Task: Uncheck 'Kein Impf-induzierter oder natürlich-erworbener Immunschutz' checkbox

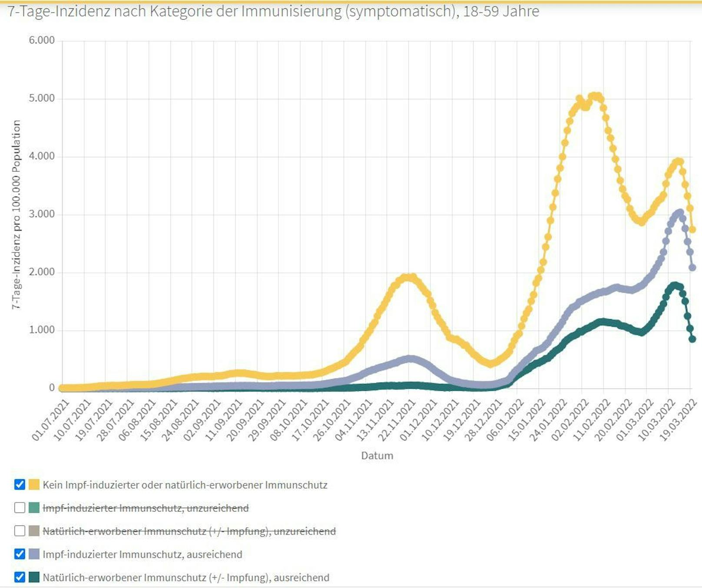Action: 20,484
